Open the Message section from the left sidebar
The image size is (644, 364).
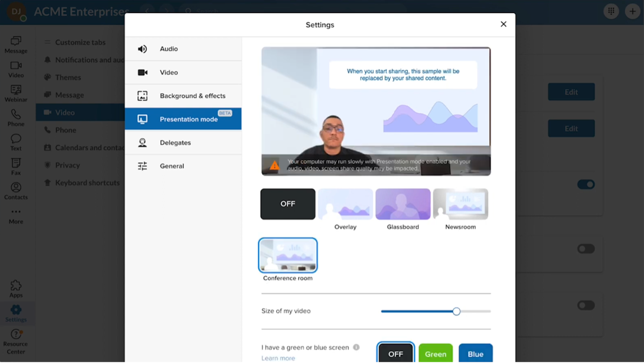16,44
